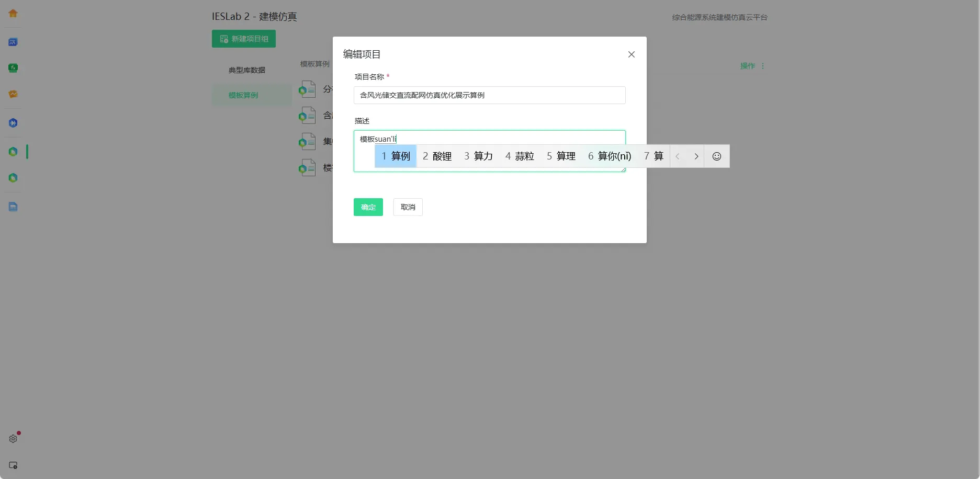Open the green fx function module icon
The height and width of the screenshot is (479, 980).
point(13,68)
